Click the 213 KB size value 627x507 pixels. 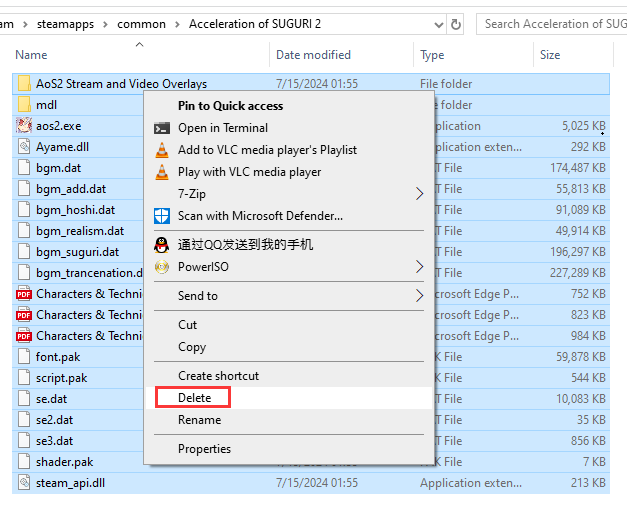pyautogui.click(x=588, y=483)
